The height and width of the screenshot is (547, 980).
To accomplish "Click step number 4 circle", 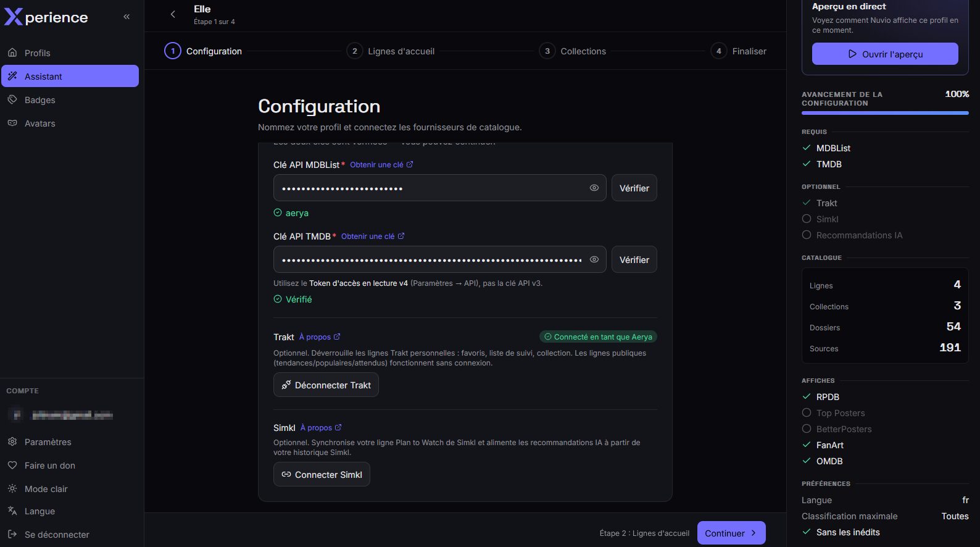I will [719, 51].
